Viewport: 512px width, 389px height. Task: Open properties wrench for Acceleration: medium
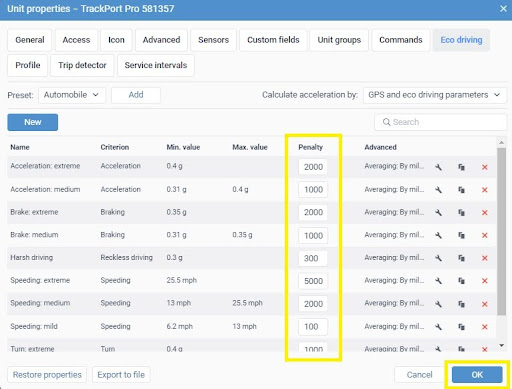pyautogui.click(x=439, y=190)
